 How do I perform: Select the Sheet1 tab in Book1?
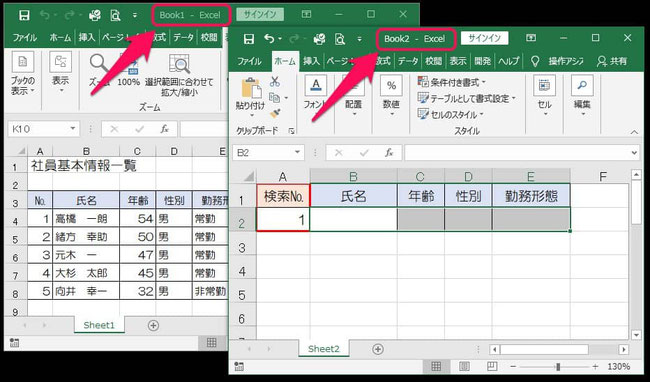(x=99, y=325)
